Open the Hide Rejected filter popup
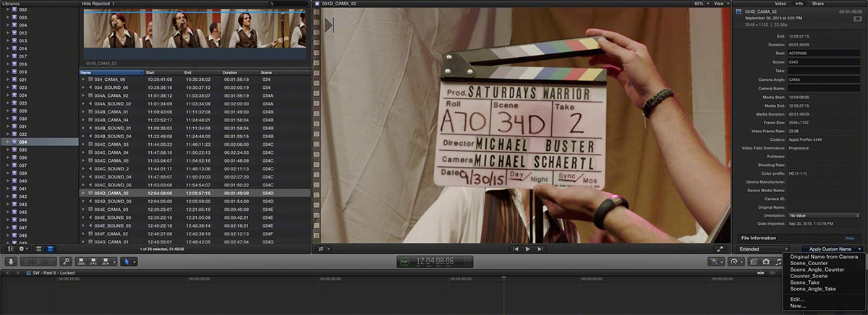The width and height of the screenshot is (868, 315). (98, 4)
